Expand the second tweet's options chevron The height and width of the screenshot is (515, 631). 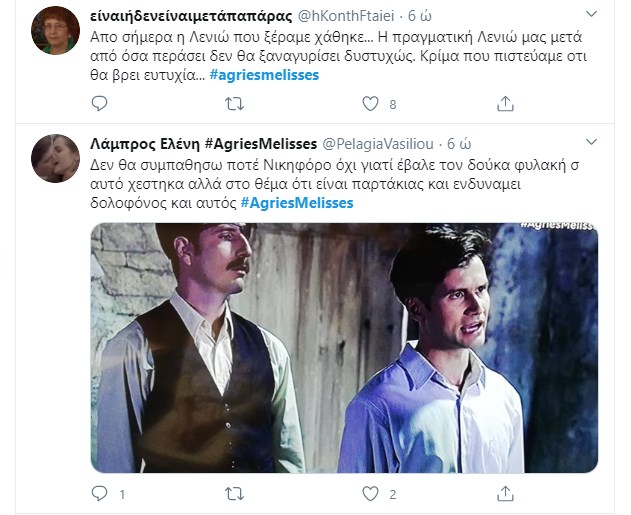(591, 144)
